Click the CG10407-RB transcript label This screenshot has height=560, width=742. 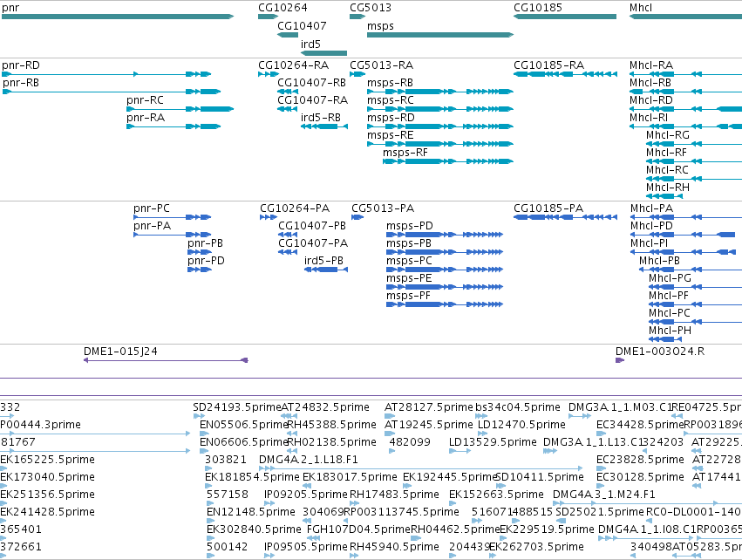pyautogui.click(x=312, y=83)
